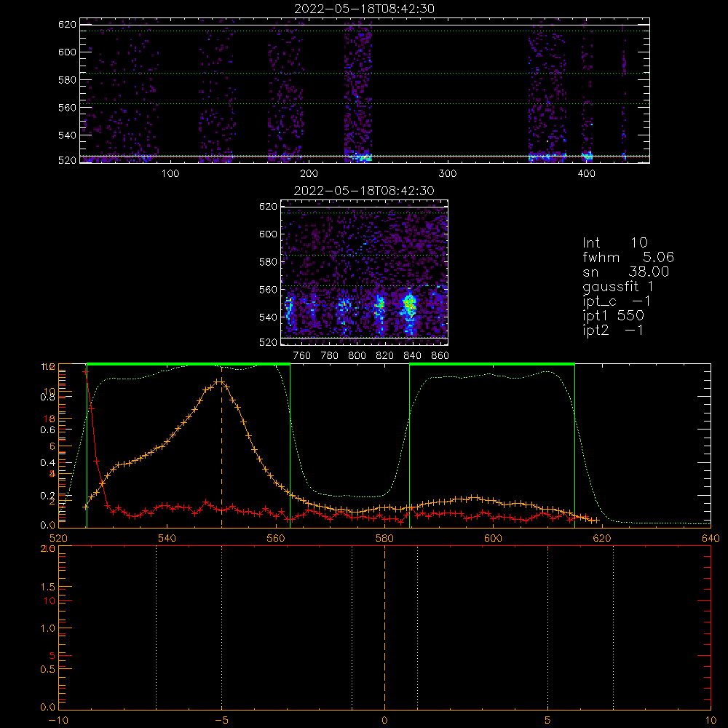
Task: Click the red 10 axis label of bottom plot
Action: [50, 601]
